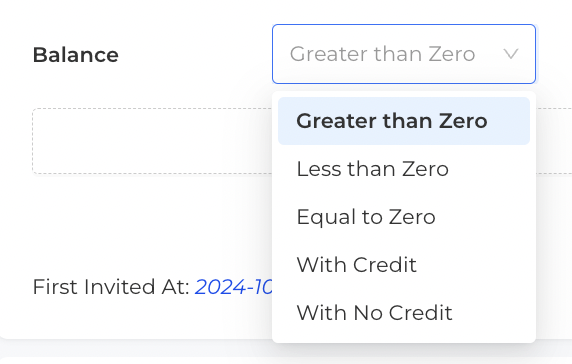Click the light blue highlight behind the first option
Viewport: 572px width, 364px height.
[509, 121]
